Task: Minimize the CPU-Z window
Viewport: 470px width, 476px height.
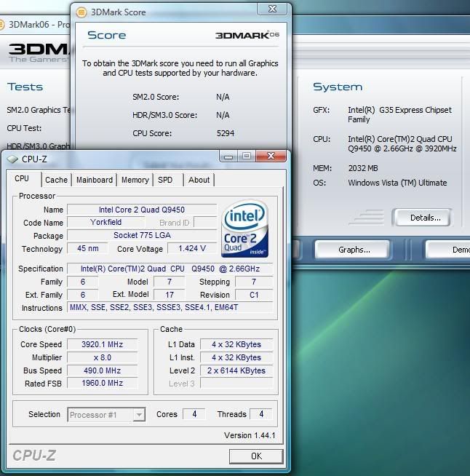Action: (x=228, y=156)
